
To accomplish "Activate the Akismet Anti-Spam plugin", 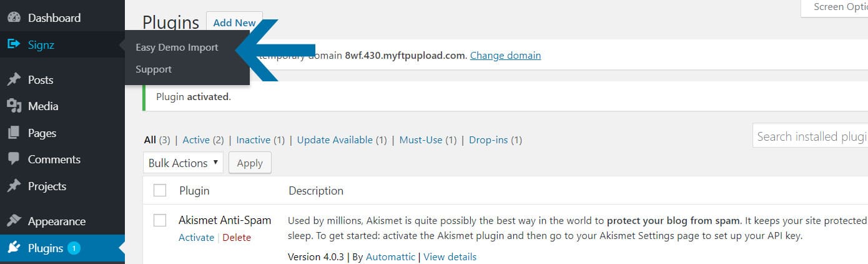I will [196, 238].
